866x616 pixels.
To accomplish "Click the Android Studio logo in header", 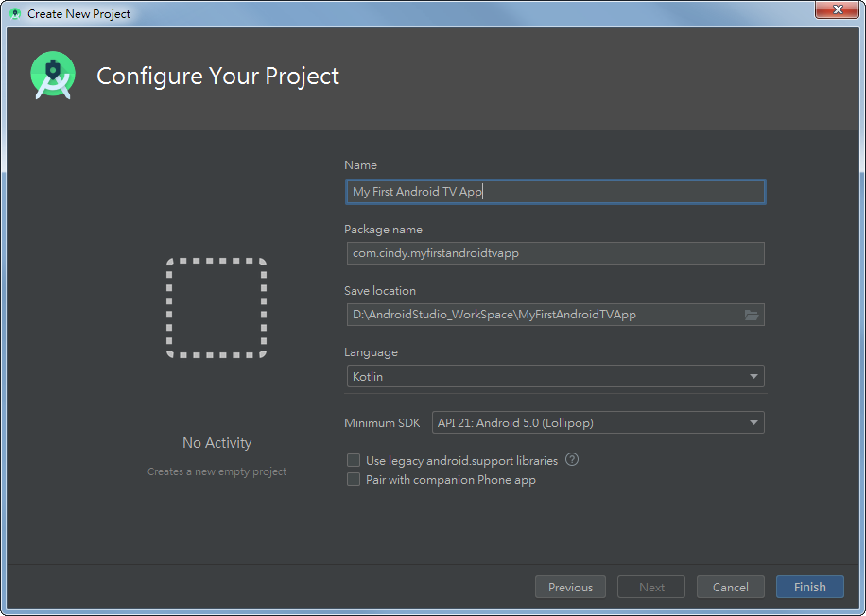I will [53, 76].
